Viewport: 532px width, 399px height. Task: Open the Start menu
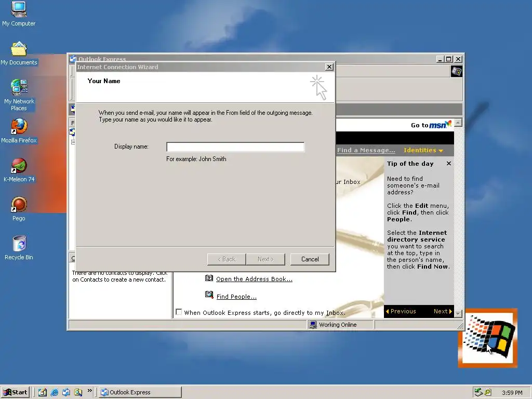click(15, 392)
